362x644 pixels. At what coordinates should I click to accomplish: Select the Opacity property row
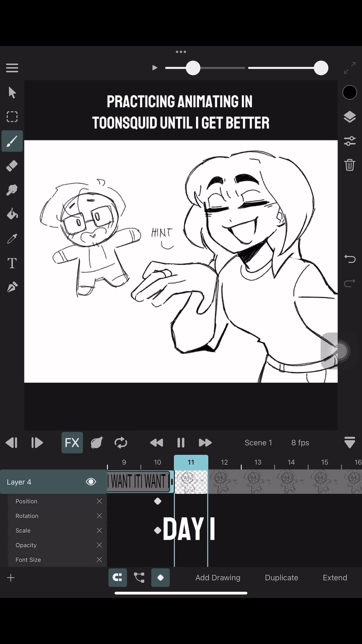(57, 545)
